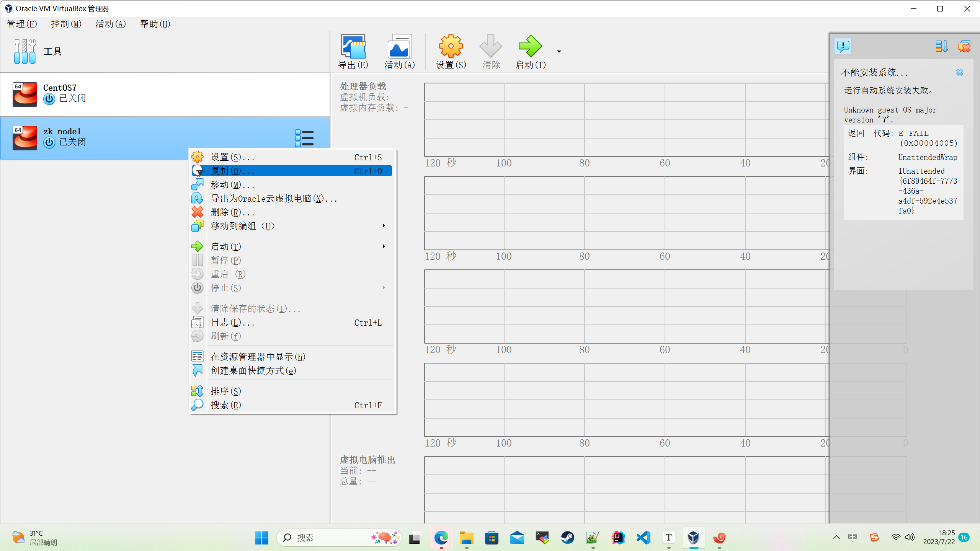Open the volume tray icon
The height and width of the screenshot is (551, 980).
pyautogui.click(x=910, y=537)
